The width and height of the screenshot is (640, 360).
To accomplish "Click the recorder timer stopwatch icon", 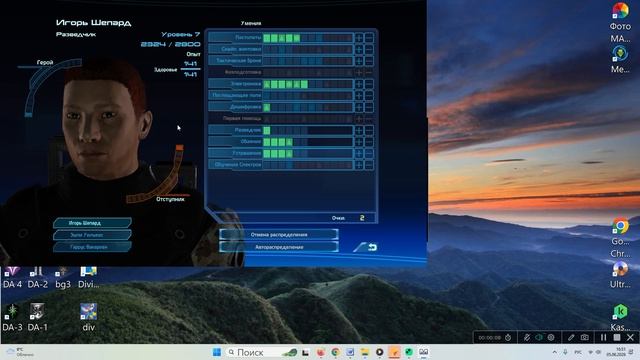I will pyautogui.click(x=508, y=338).
